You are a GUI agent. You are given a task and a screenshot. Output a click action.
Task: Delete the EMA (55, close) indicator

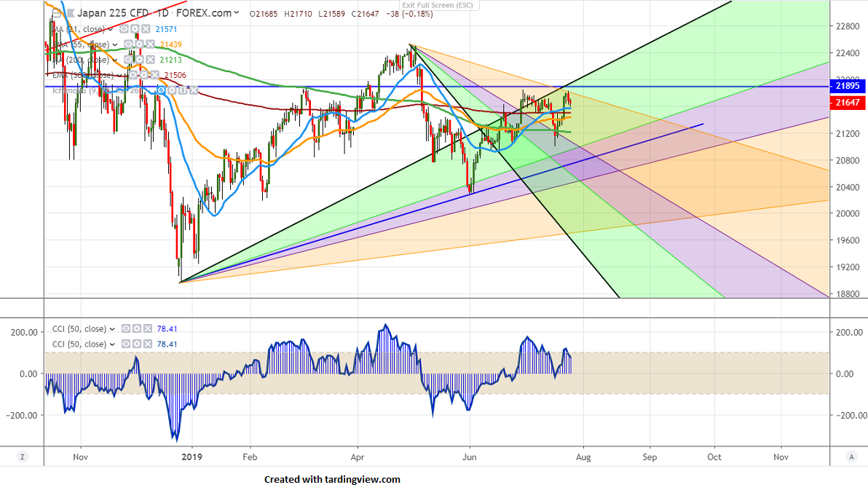(x=149, y=44)
